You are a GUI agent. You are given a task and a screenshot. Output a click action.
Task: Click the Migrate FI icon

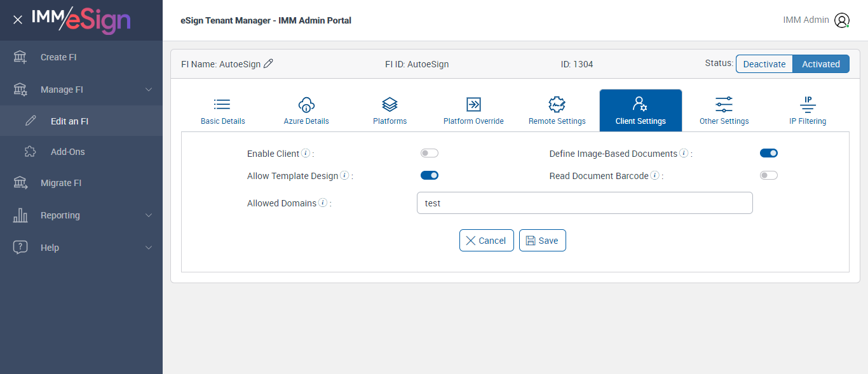point(20,183)
